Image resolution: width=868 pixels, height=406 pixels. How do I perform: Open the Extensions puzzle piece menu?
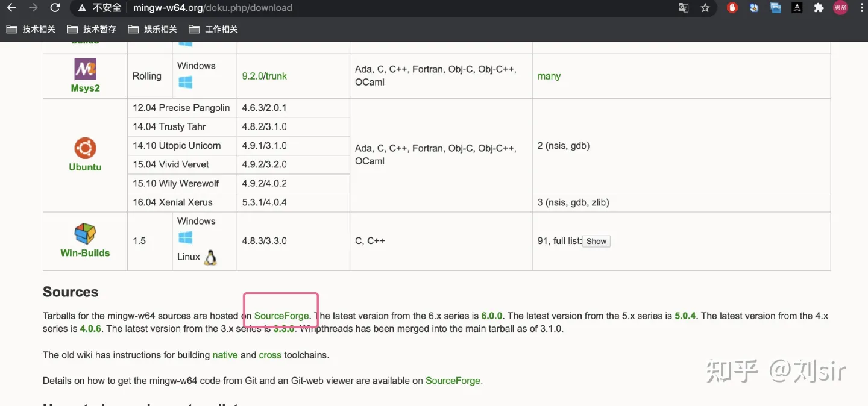click(x=819, y=8)
